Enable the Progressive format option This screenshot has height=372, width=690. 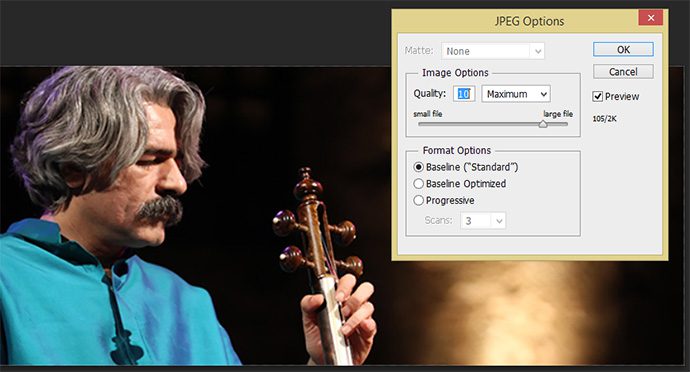click(418, 200)
